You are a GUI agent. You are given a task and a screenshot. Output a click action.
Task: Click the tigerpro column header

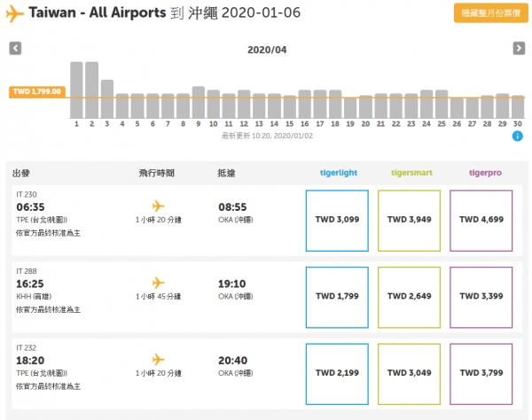(485, 173)
